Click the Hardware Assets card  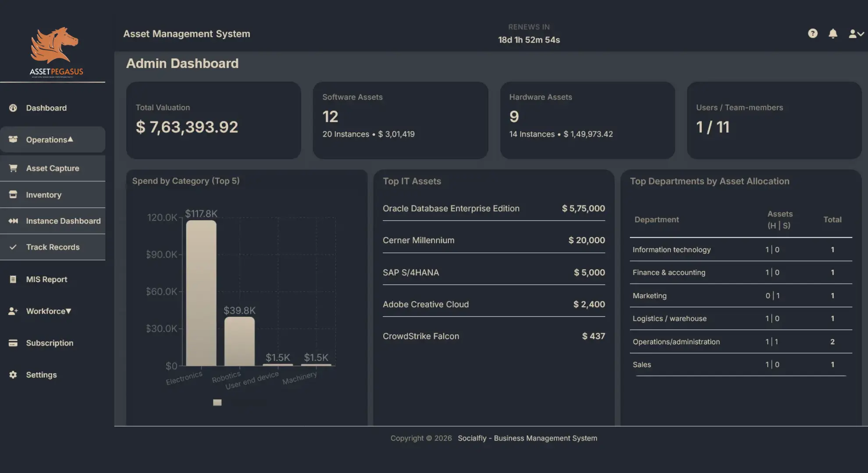click(x=587, y=120)
